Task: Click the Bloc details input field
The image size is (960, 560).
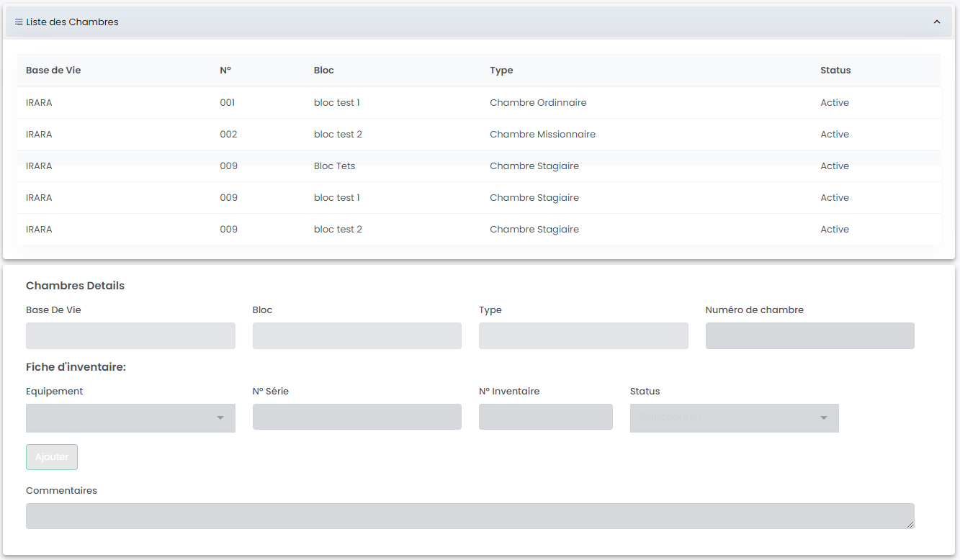Action: pos(356,336)
